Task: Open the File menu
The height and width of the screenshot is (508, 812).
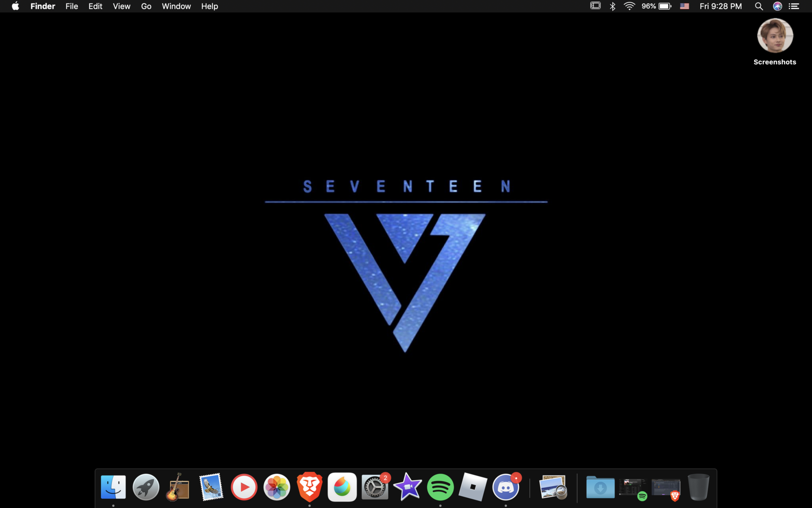Action: click(x=72, y=6)
